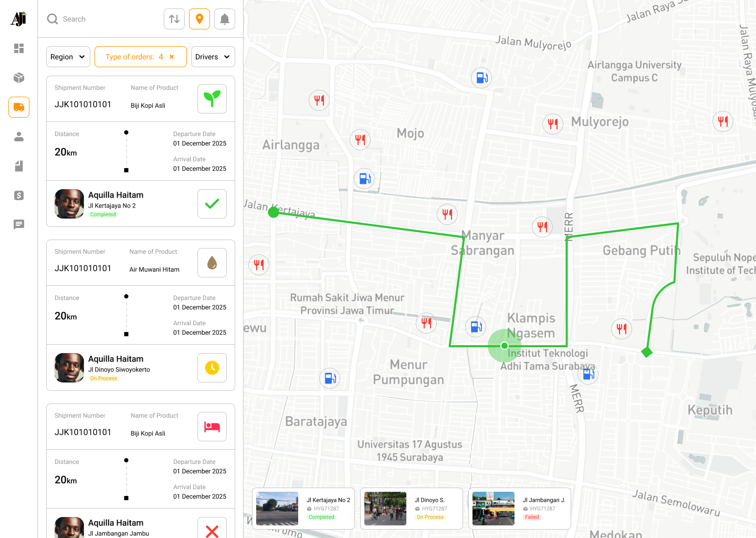Click the notification bell icon
This screenshot has width=756, height=538.
[x=225, y=19]
